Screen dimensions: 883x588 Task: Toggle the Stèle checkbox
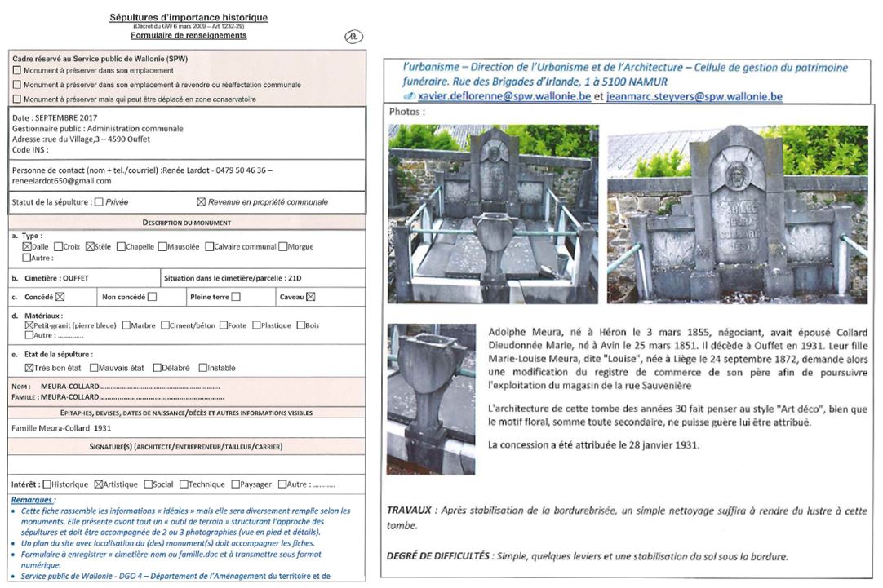[91, 246]
